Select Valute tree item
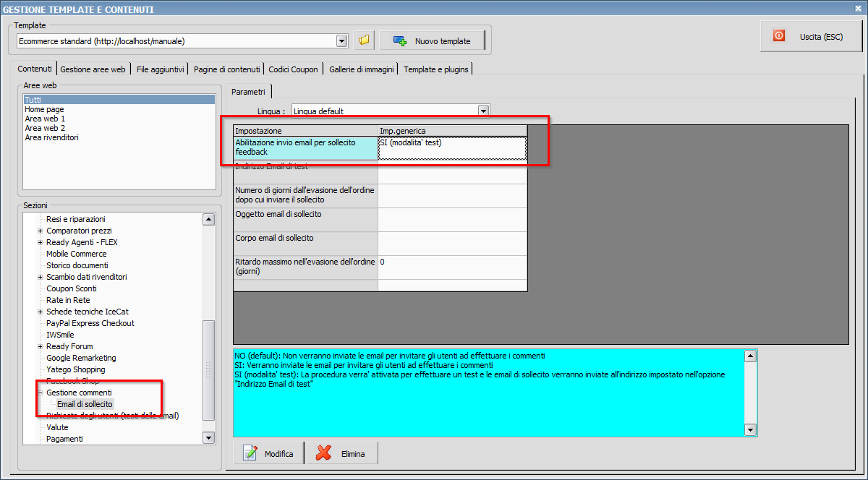 click(x=57, y=427)
